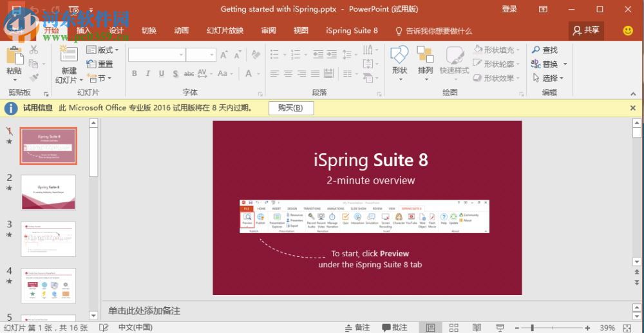The image size is (644, 333).
Task: Click the Arrange (排列) icon
Action: coord(425,54)
